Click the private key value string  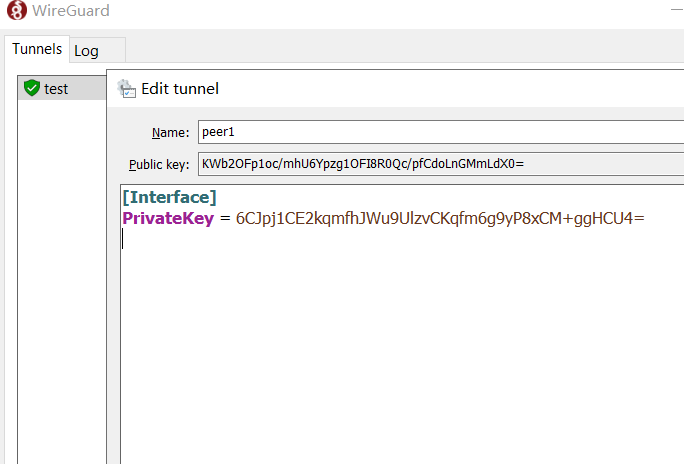pyautogui.click(x=440, y=218)
